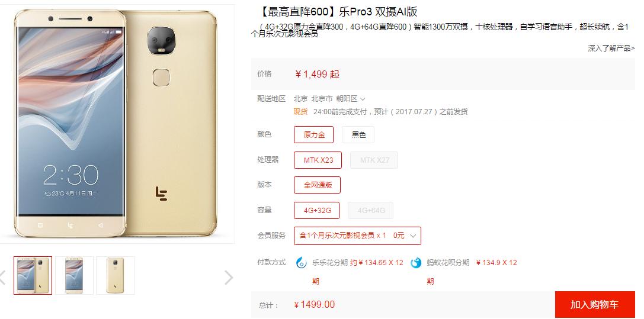This screenshot has height=319, width=644.
Task: Select the 全网通版 version option
Action: [318, 185]
